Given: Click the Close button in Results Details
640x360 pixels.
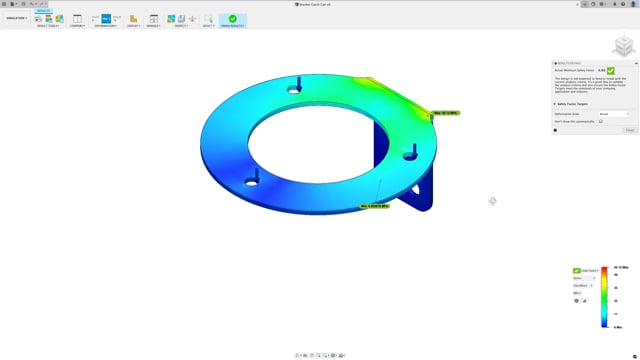Looking at the screenshot, I should coord(630,130).
